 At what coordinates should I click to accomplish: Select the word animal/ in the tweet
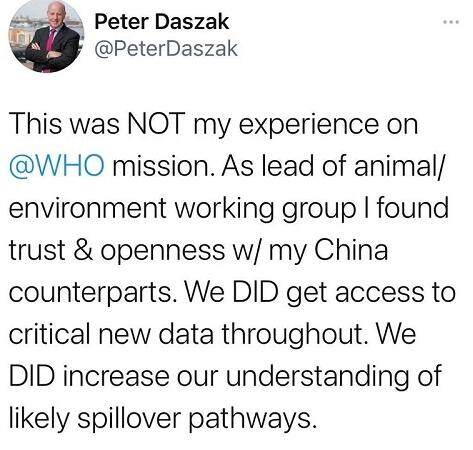pyautogui.click(x=399, y=166)
